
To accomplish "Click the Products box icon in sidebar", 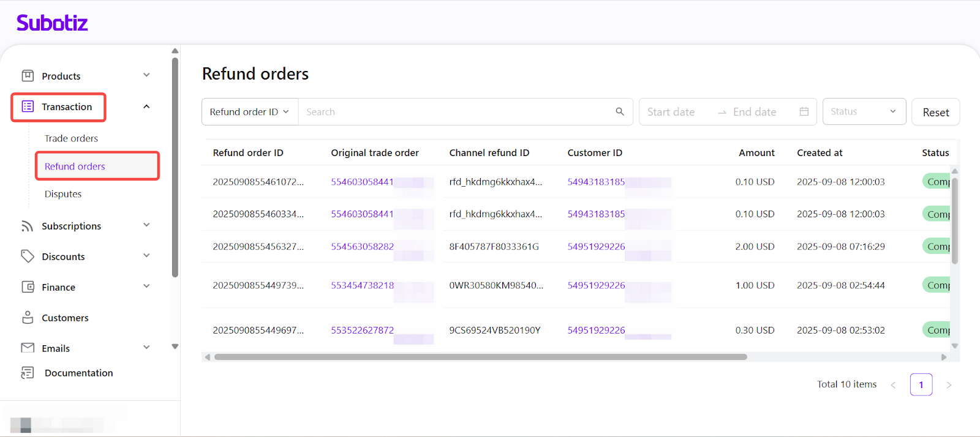I will [x=28, y=76].
